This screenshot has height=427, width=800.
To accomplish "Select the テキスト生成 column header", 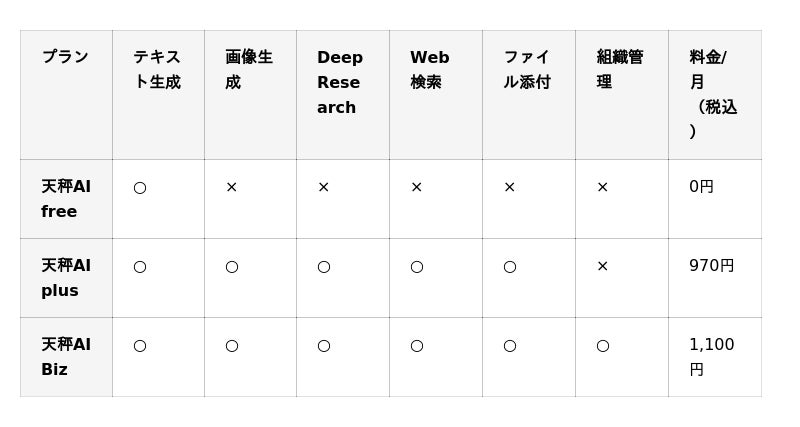I will coord(157,70).
